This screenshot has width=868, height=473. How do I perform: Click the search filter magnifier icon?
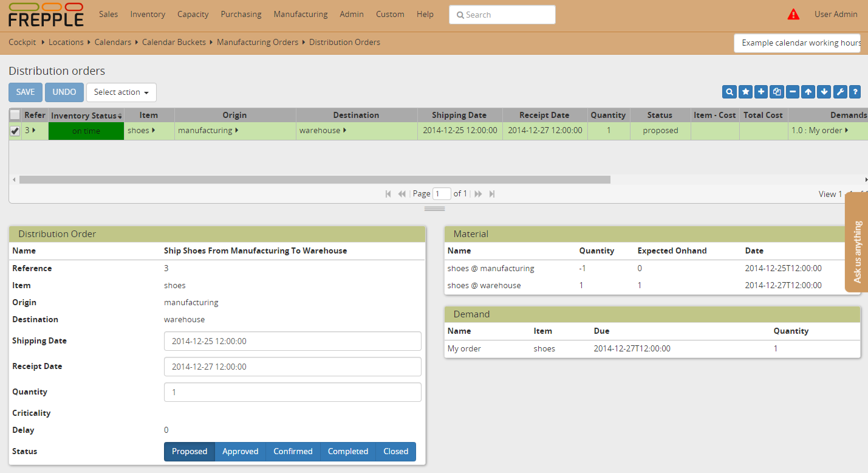[x=730, y=92]
